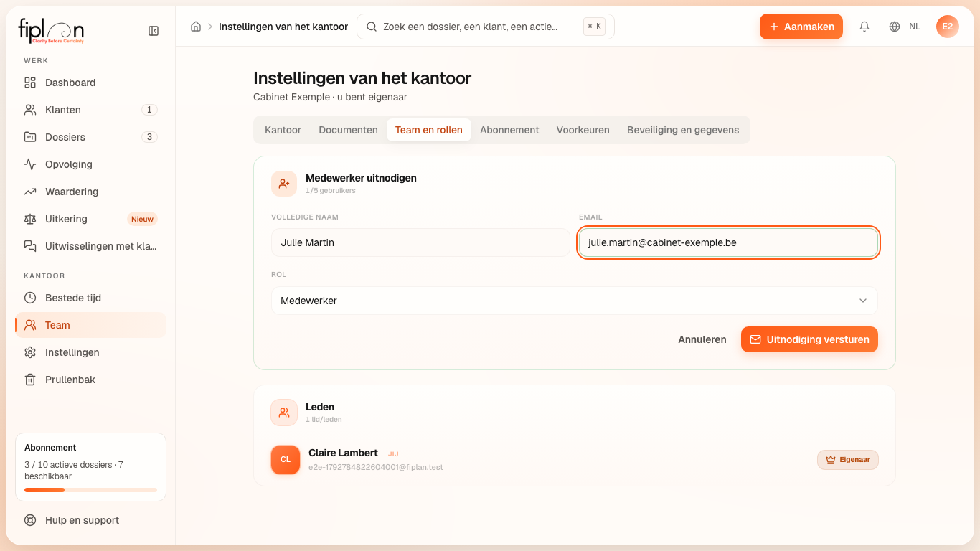The image size is (980, 551).
Task: Open the Beveiliging en gegevens tab
Action: point(683,130)
